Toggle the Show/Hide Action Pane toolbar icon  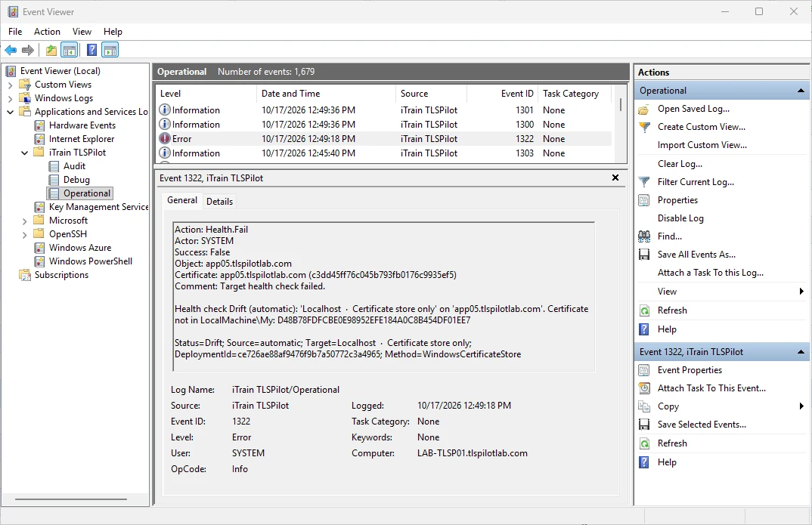tap(110, 50)
